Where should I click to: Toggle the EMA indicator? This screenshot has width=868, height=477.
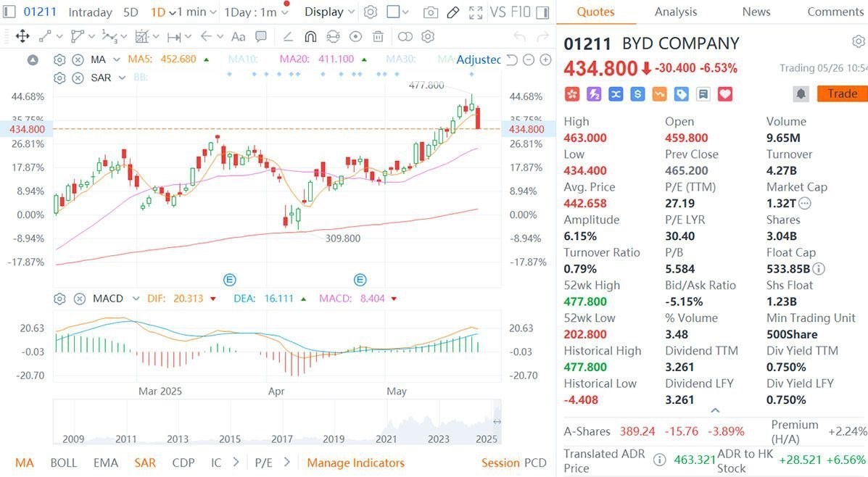(x=105, y=463)
